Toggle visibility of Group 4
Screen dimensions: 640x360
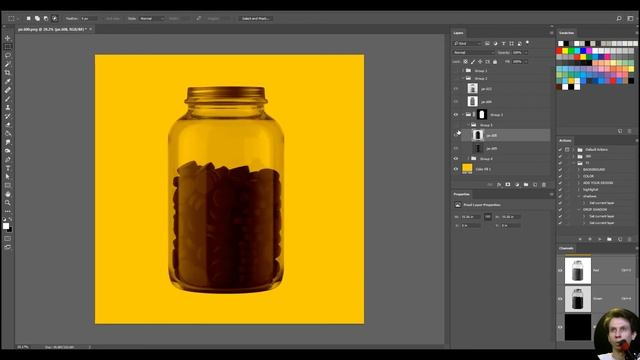[456, 158]
